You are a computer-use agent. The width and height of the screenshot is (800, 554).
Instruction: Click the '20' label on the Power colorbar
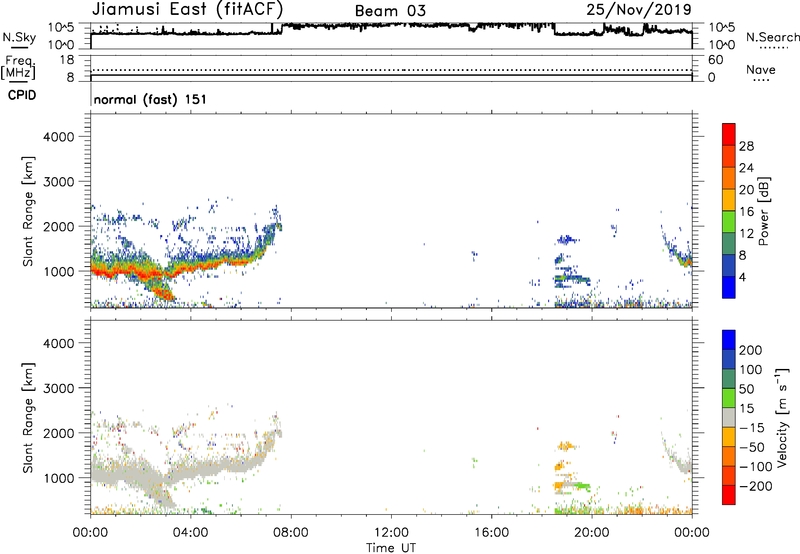(746, 190)
